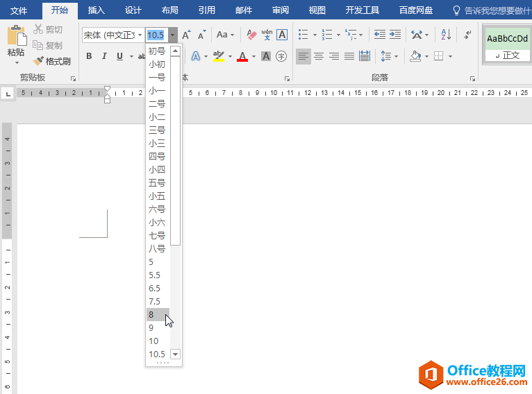Toggle bold formatting
This screenshot has width=532, height=394.
tap(89, 56)
